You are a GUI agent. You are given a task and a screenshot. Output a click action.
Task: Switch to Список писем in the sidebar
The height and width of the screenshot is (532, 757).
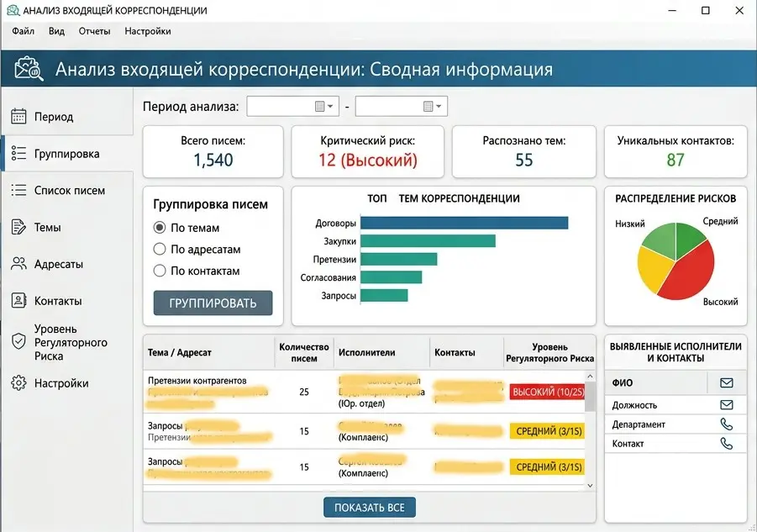(x=67, y=190)
